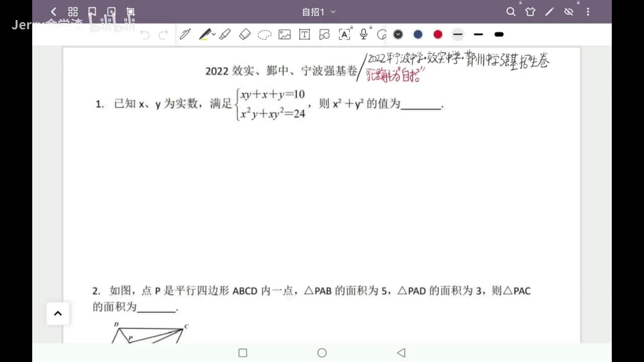644x362 pixels.
Task: Expand the floating up-chevron button
Action: pyautogui.click(x=58, y=314)
